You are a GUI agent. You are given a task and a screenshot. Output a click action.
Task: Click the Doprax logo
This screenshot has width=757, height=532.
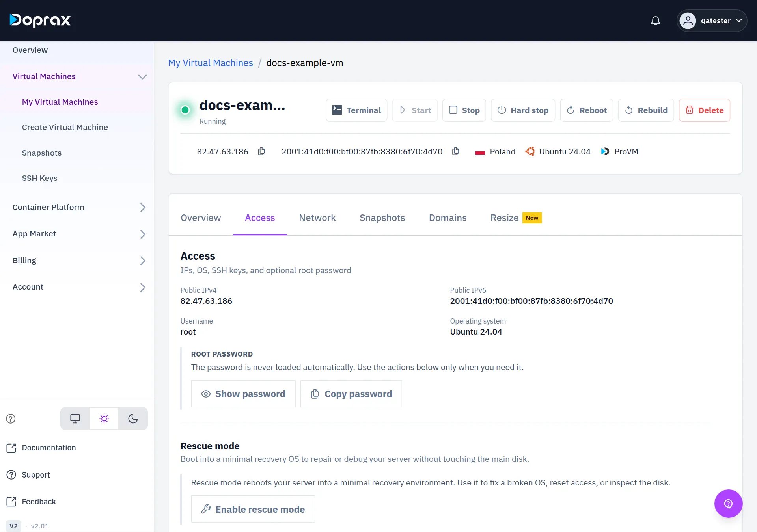(x=40, y=20)
